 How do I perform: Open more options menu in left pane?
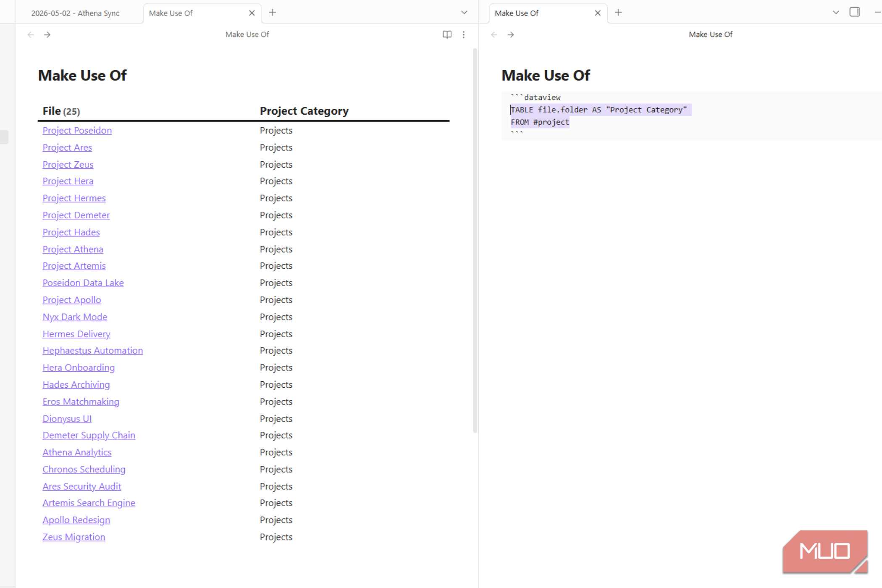464,34
